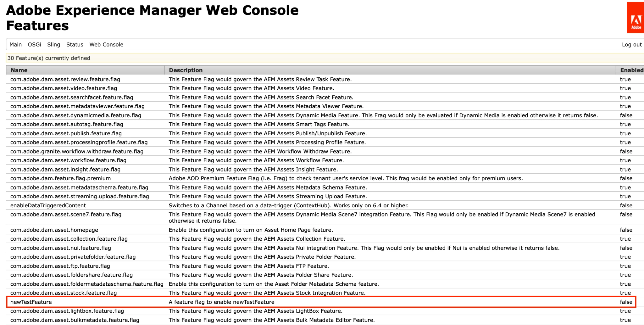Click the false value for dynamicmedia flag
The image size is (644, 325).
point(626,115)
